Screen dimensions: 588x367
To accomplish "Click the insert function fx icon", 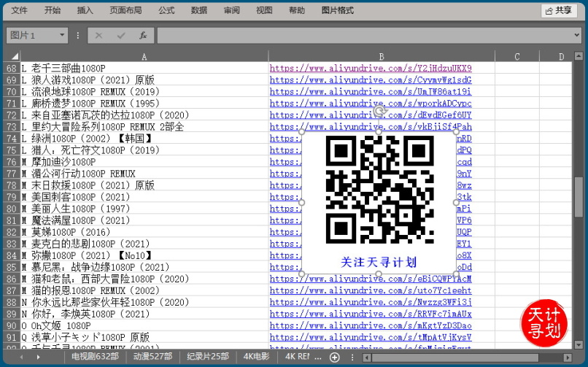I will [143, 35].
